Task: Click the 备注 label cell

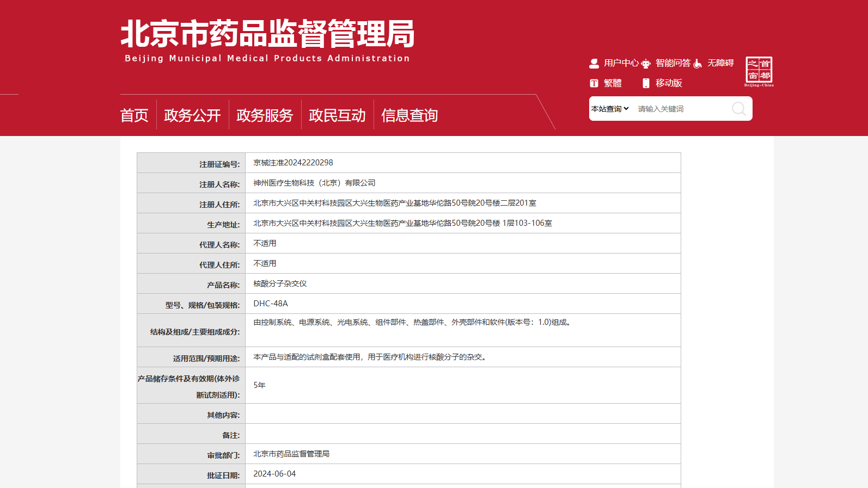Action: pyautogui.click(x=191, y=434)
